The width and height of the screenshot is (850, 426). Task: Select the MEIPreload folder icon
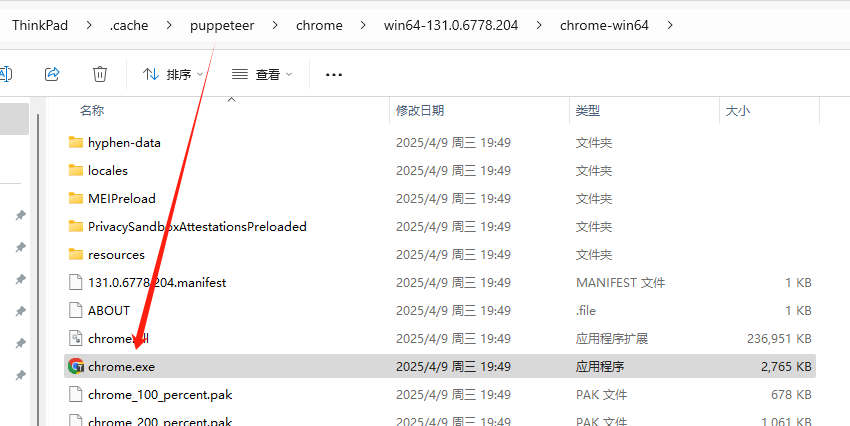76,198
